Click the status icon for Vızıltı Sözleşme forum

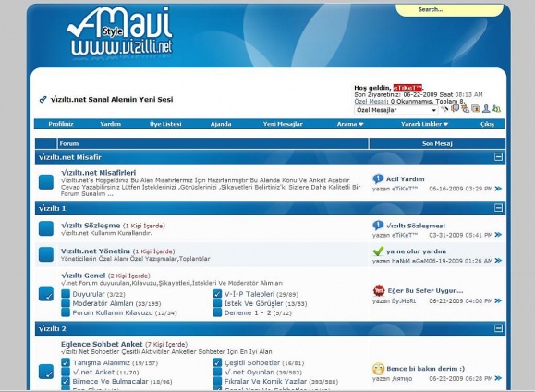point(46,228)
